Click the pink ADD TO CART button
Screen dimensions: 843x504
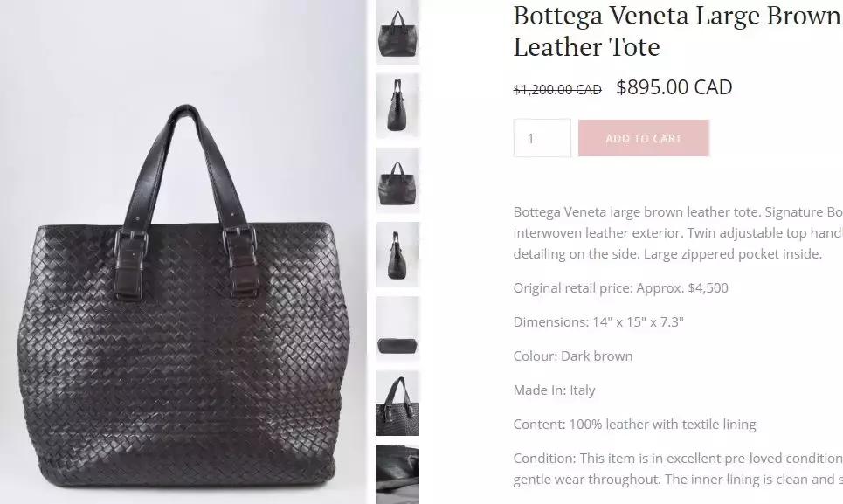[x=644, y=138]
